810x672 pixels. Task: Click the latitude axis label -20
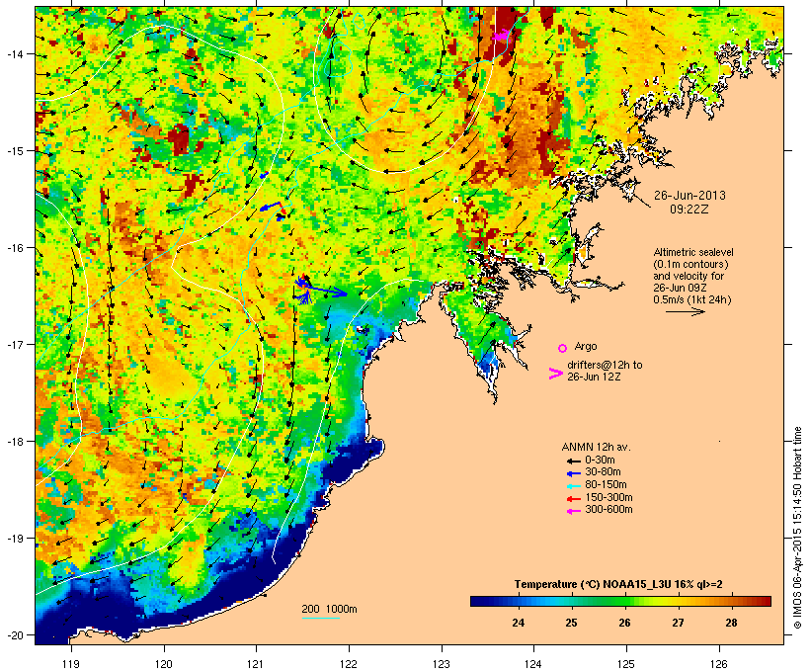pos(14,634)
